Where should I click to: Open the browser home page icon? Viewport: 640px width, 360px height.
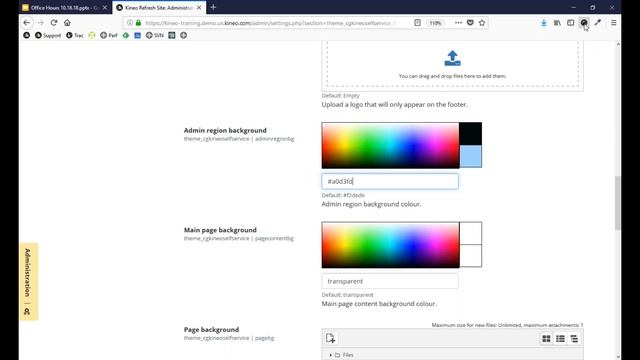point(67,23)
